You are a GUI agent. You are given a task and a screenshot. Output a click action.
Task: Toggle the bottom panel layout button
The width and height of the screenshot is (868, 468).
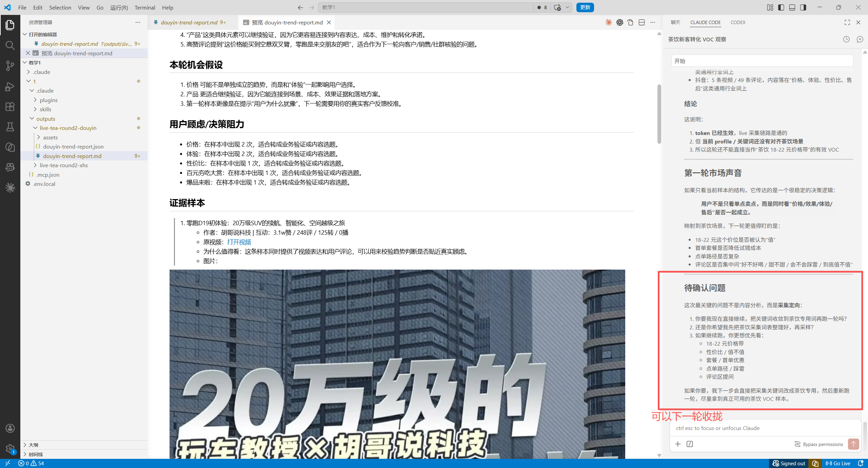[792, 7]
